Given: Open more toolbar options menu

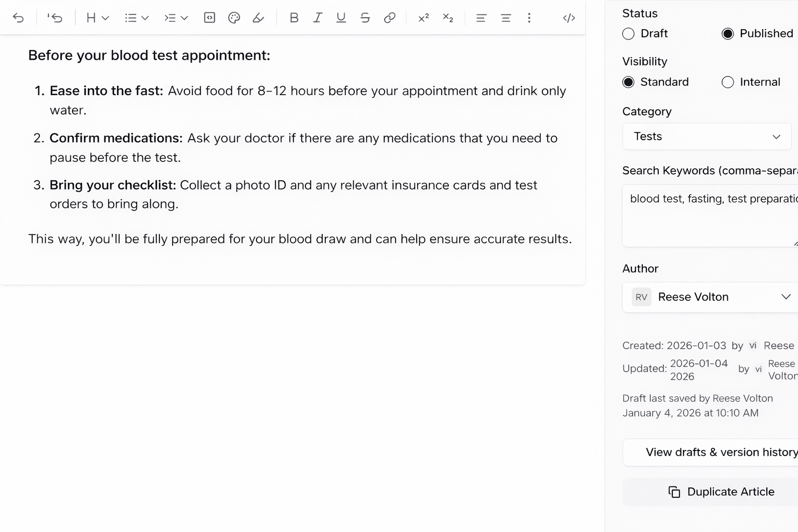Looking at the screenshot, I should (x=529, y=18).
